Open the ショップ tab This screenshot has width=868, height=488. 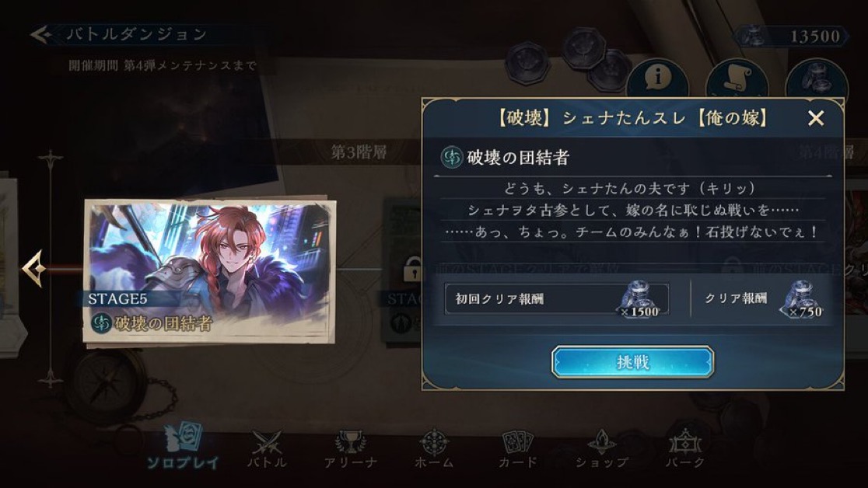tap(602, 449)
